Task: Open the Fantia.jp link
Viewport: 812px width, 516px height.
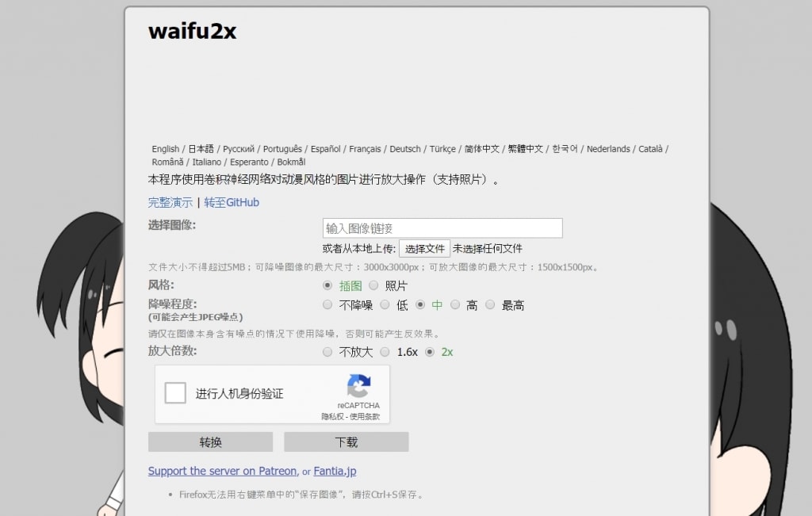Action: pyautogui.click(x=335, y=471)
